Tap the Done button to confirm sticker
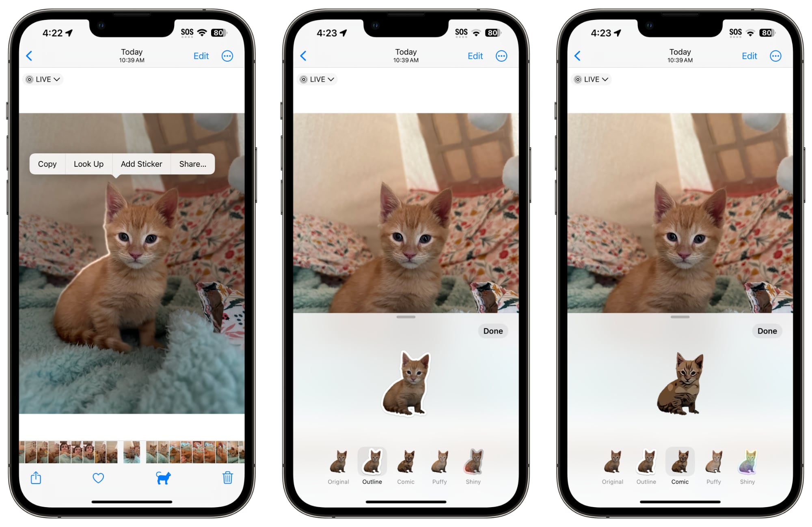The height and width of the screenshot is (527, 812). (492, 331)
